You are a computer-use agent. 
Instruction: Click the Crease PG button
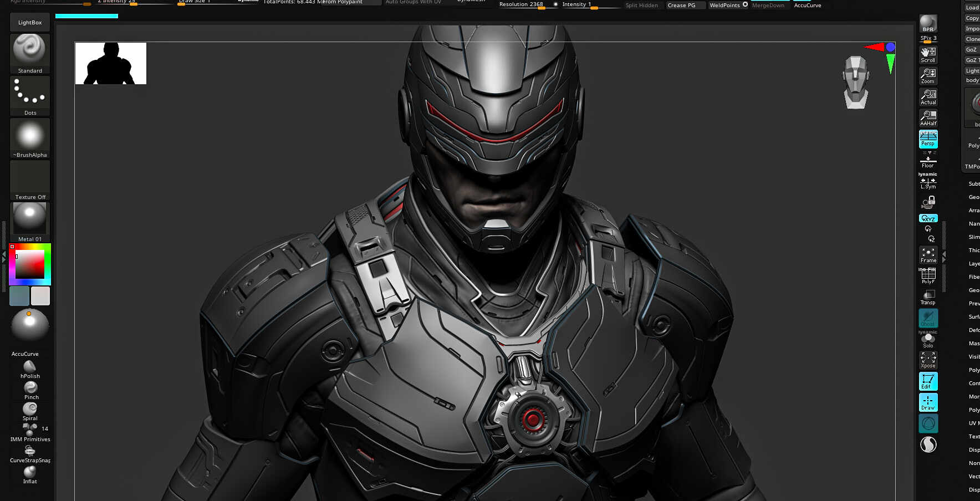click(685, 5)
